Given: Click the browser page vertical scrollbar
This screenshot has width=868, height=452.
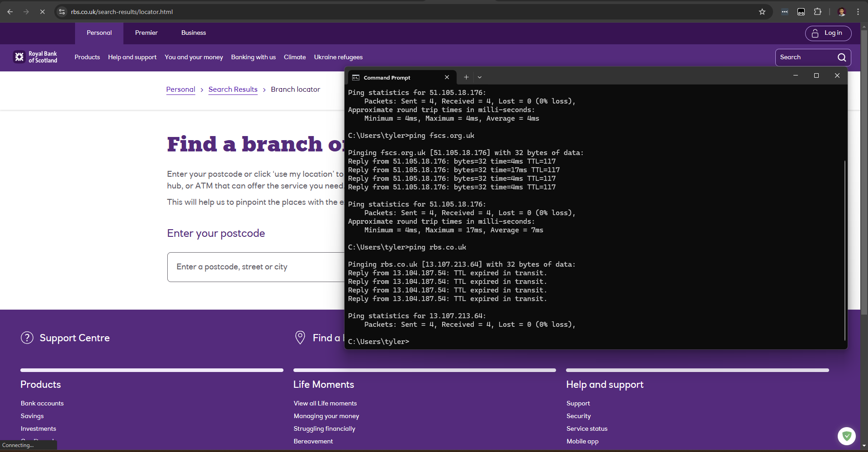Looking at the screenshot, I should coord(864,172).
